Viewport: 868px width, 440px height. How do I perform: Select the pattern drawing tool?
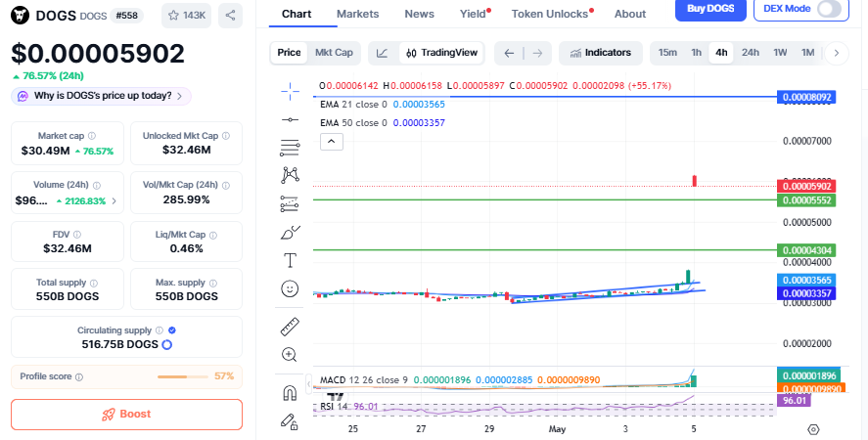290,175
